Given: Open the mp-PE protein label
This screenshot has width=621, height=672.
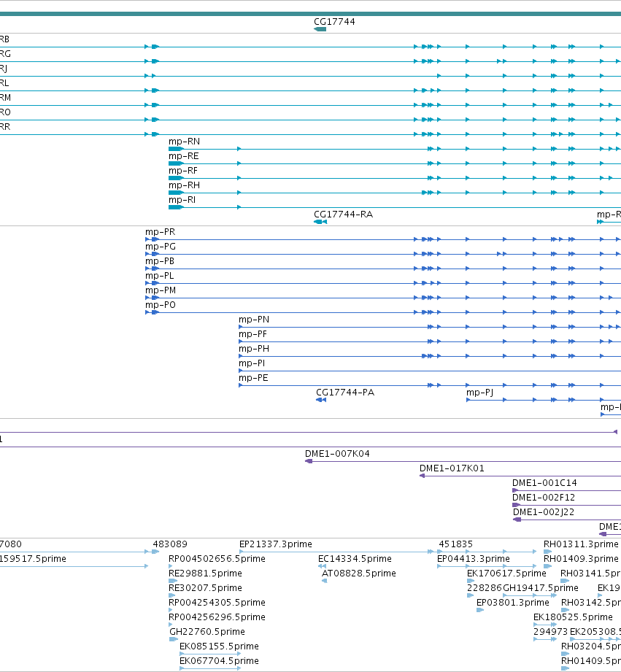Looking at the screenshot, I should coord(253,377).
